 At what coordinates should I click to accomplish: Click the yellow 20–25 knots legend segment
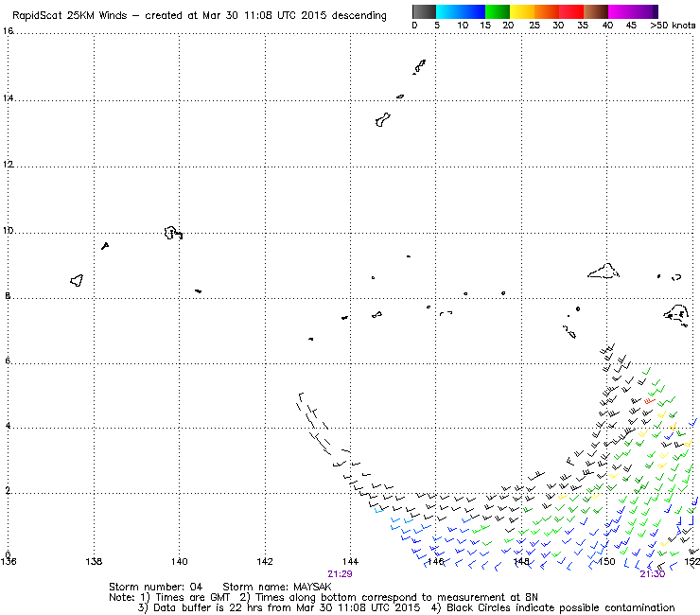[x=522, y=11]
